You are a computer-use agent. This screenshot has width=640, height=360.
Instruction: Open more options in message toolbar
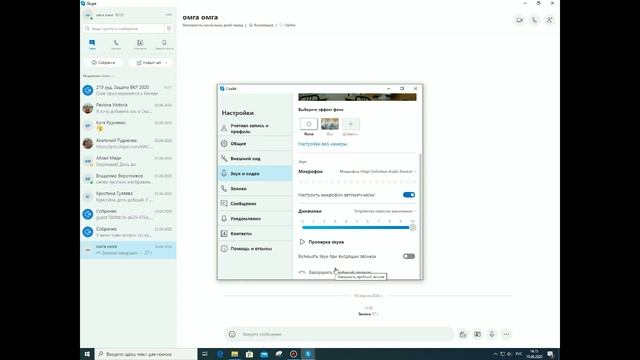point(507,334)
